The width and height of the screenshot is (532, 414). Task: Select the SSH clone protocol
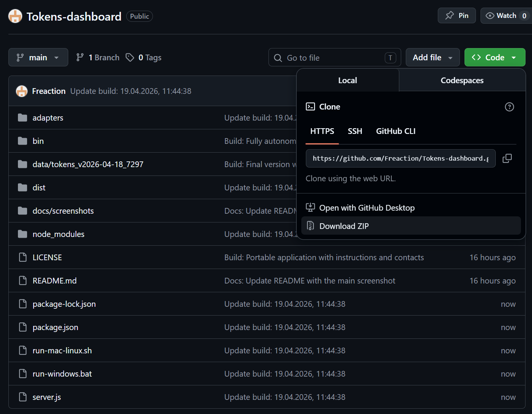click(x=355, y=131)
